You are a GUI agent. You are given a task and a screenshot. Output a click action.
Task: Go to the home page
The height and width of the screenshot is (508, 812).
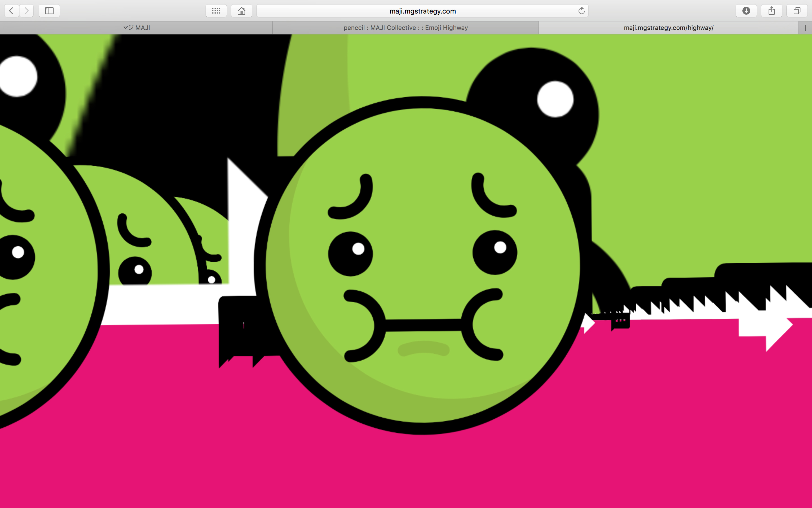coord(242,11)
